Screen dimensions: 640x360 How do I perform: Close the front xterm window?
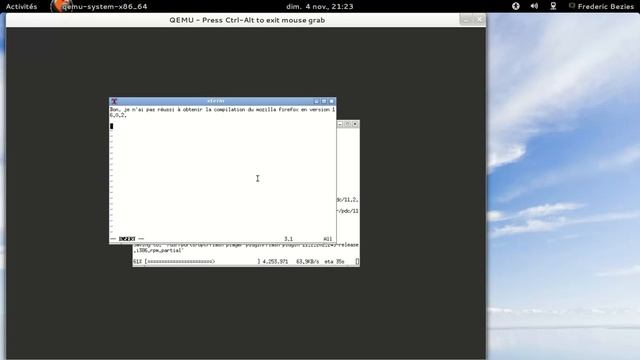coord(332,101)
